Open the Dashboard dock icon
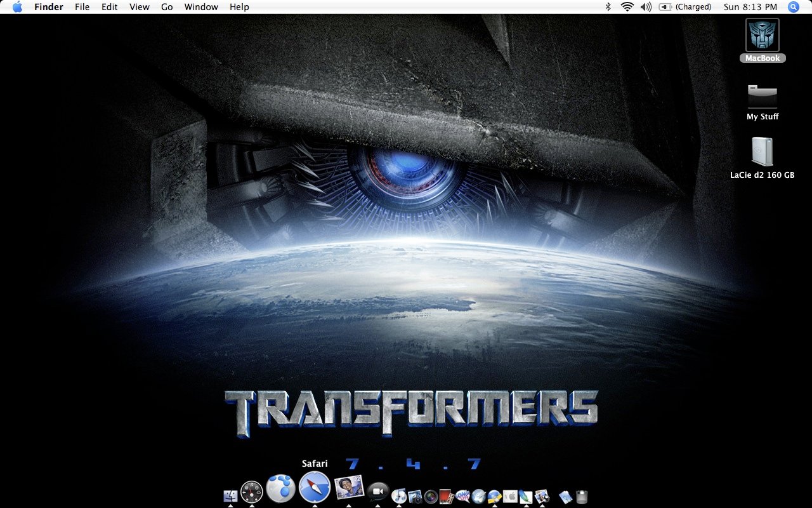The width and height of the screenshot is (812, 508). point(252,492)
